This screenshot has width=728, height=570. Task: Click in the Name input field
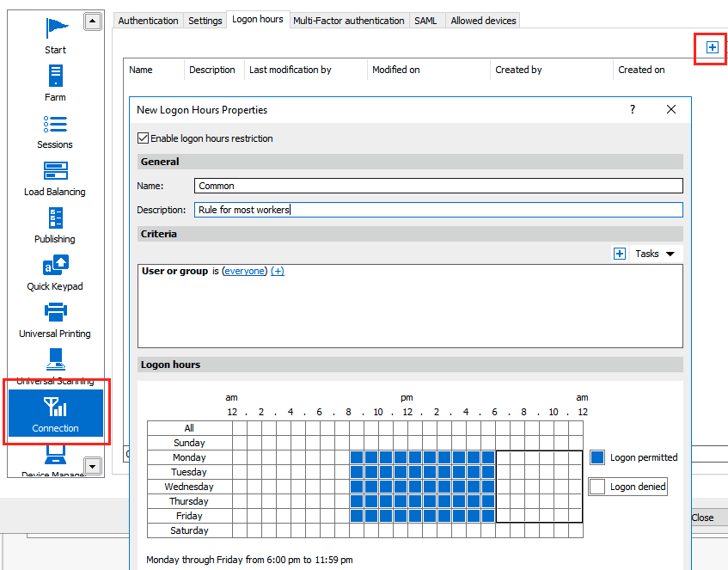pos(438,186)
